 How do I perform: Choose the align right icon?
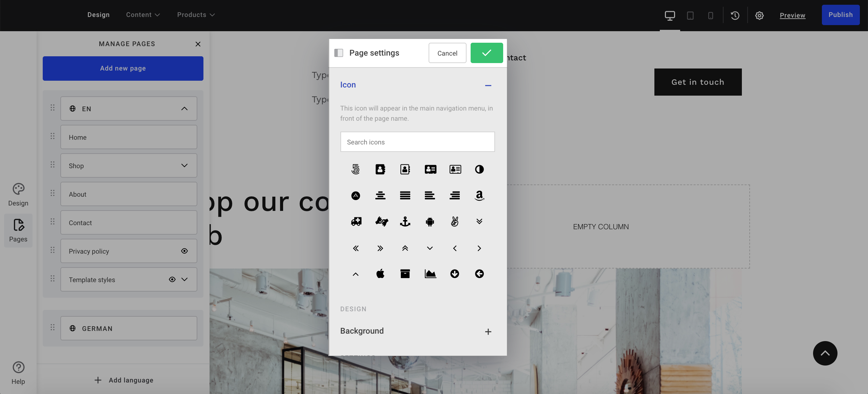coord(455,196)
